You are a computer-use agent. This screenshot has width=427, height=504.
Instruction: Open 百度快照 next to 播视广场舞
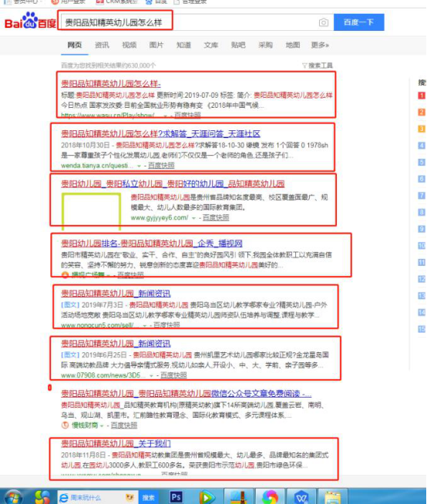[130, 275]
